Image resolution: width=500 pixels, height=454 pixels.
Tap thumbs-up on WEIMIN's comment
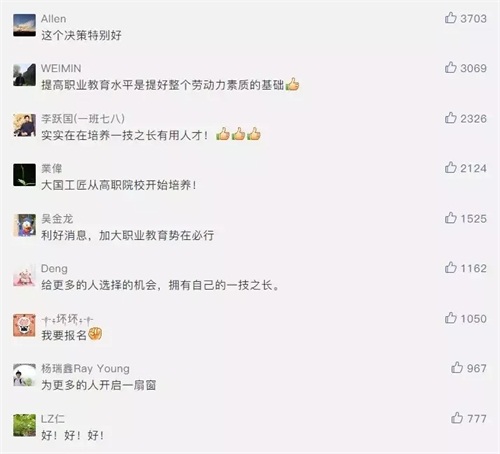coord(450,68)
